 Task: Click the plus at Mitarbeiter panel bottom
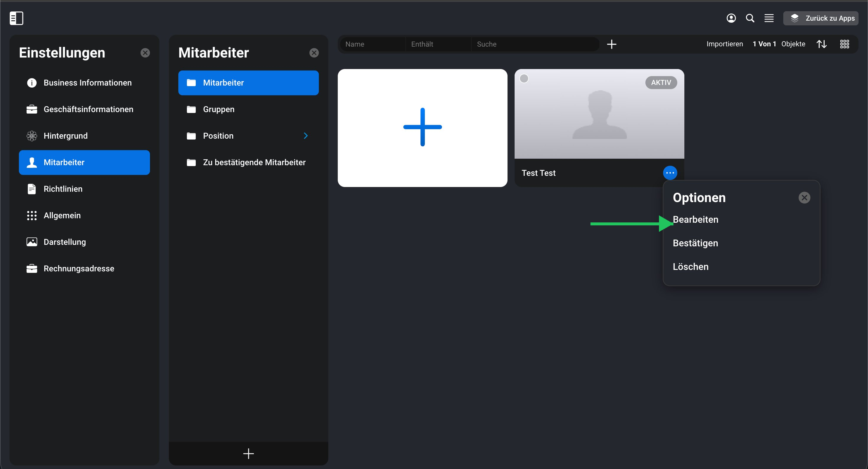coord(248,453)
